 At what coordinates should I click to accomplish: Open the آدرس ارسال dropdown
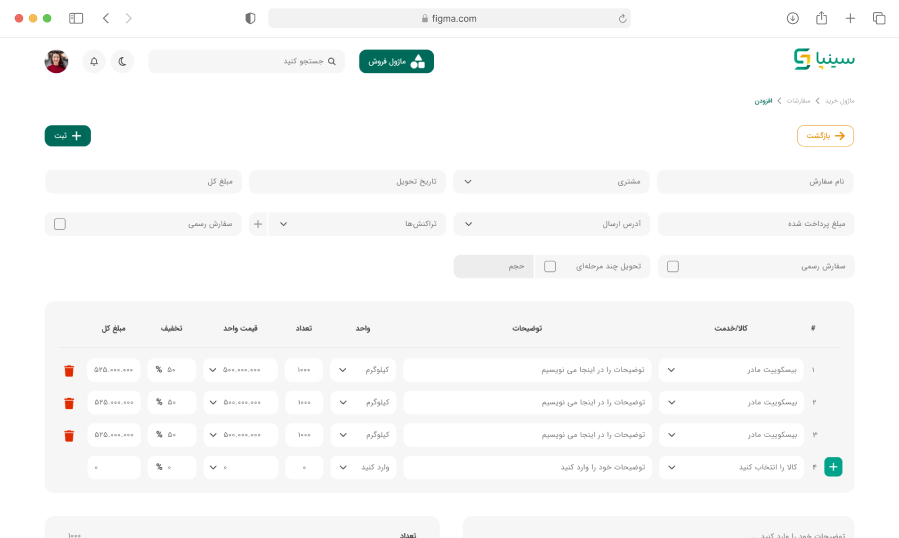[551, 224]
